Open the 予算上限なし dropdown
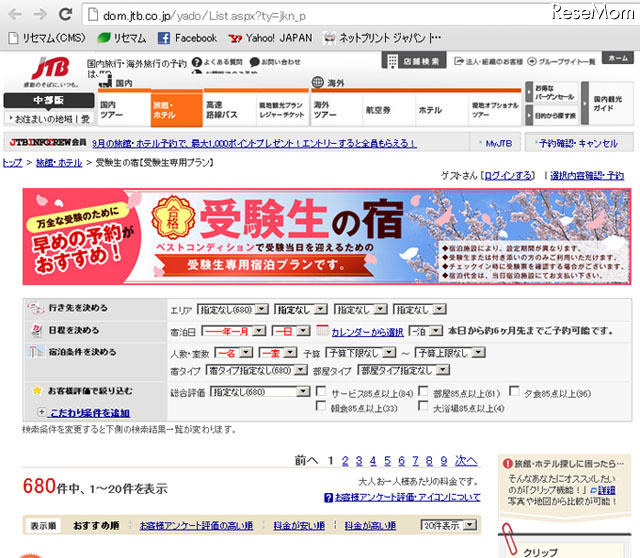This screenshot has width=640, height=558. coord(450,352)
